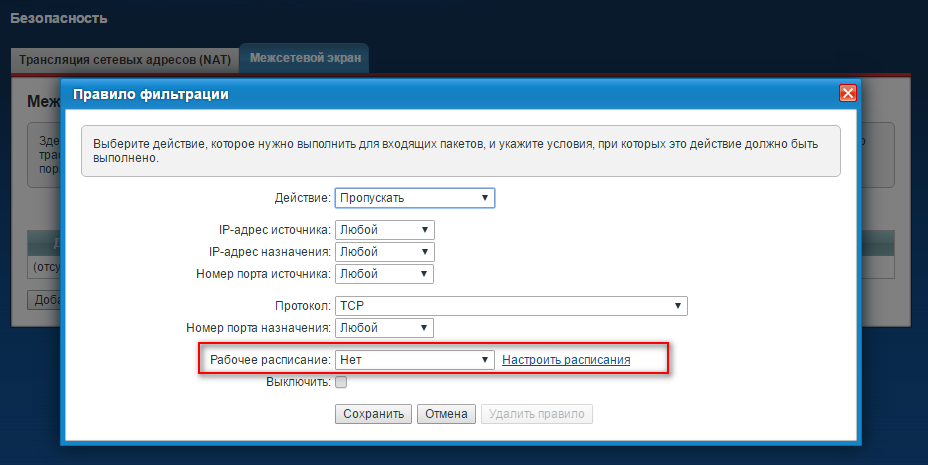
Task: Expand the IP-адрес источника dropdown
Action: coord(384,230)
